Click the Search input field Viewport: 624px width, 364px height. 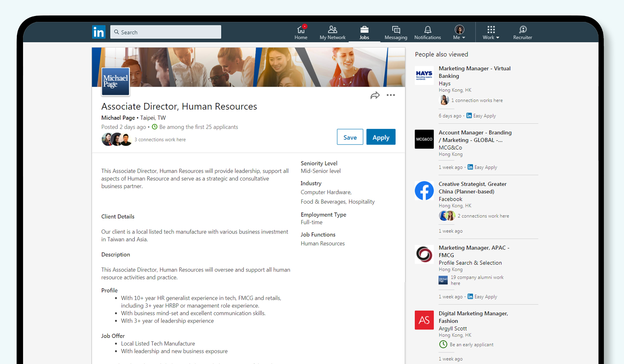pos(166,32)
